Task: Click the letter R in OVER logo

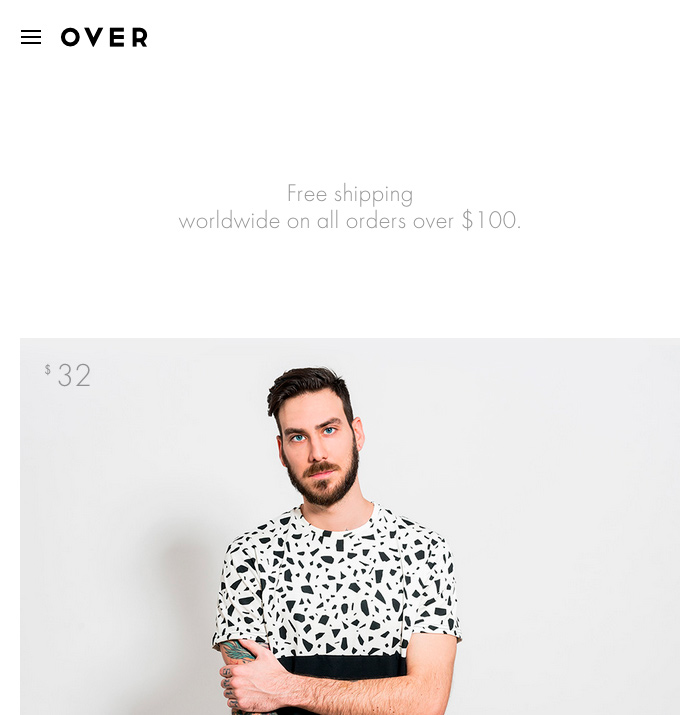Action: point(140,37)
